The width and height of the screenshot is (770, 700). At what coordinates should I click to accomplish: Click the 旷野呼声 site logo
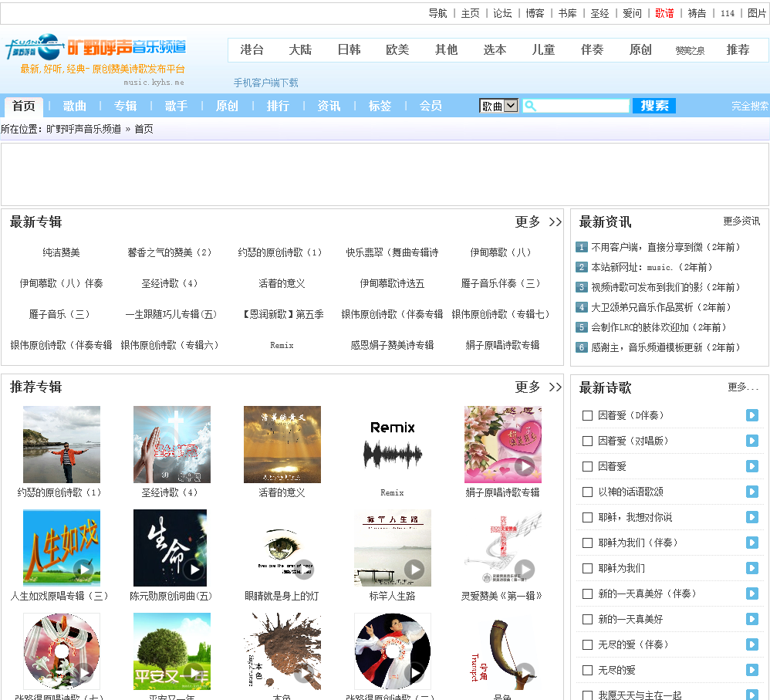pyautogui.click(x=95, y=47)
